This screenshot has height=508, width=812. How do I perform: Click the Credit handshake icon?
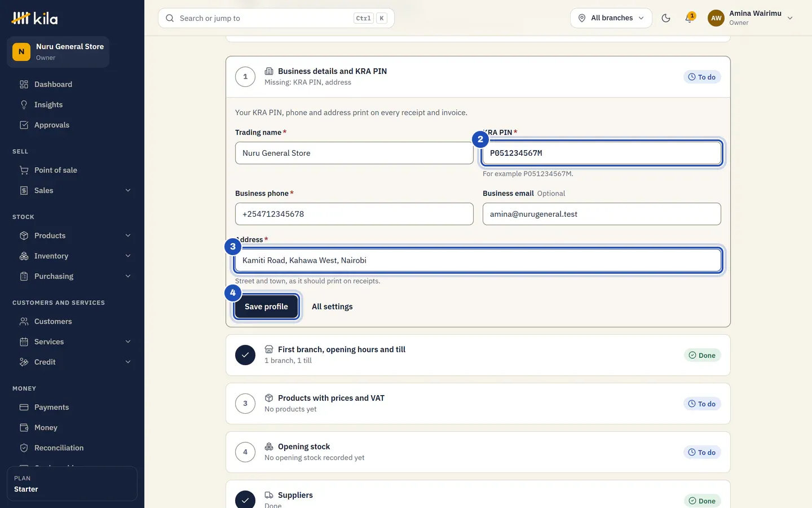24,362
